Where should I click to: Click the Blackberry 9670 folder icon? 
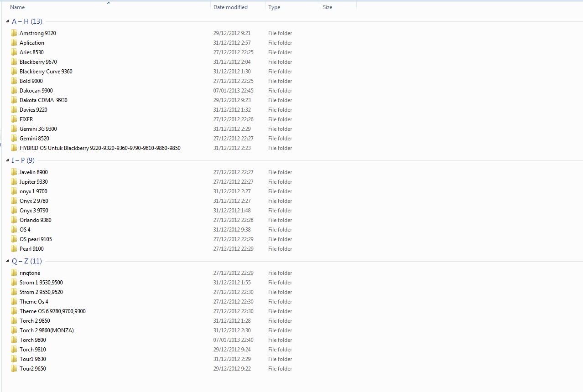coord(14,62)
